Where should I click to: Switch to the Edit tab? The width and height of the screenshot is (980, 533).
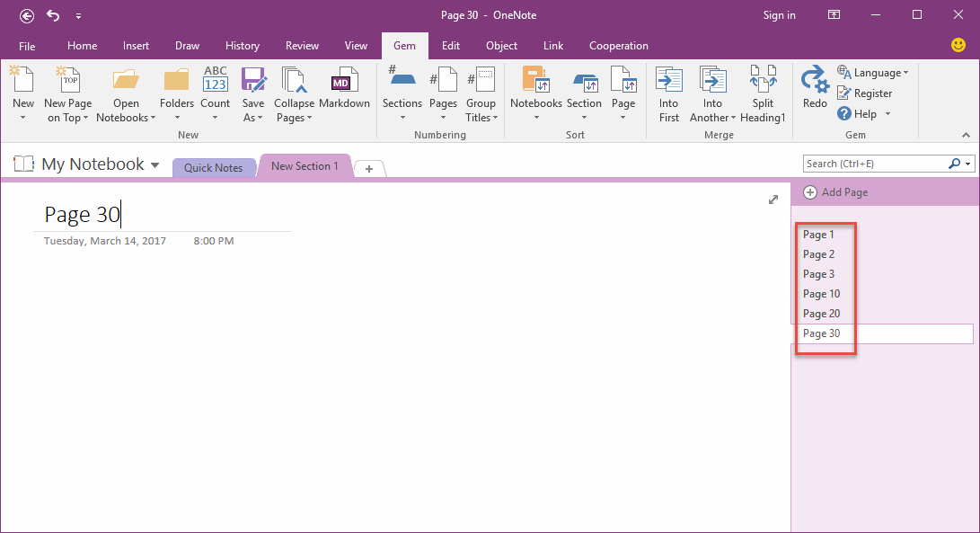450,46
